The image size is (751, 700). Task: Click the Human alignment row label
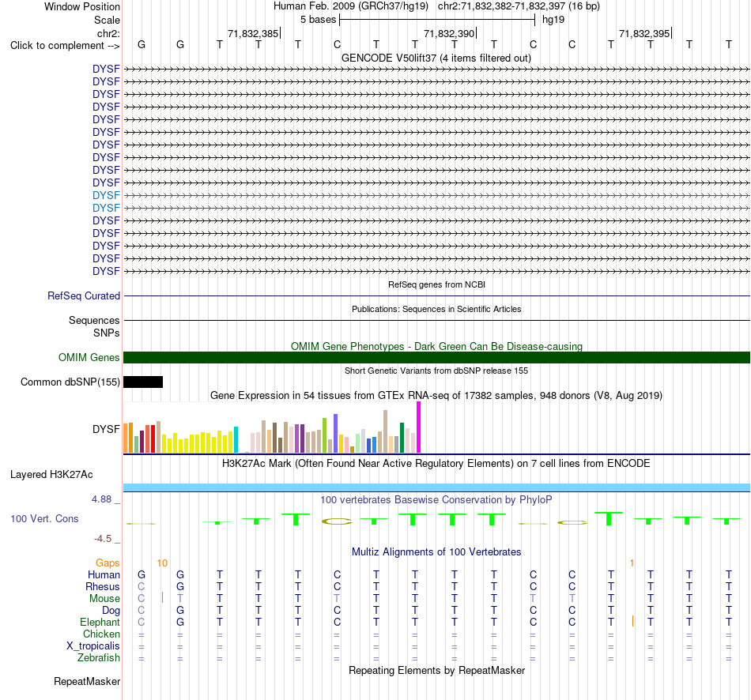[x=104, y=574]
